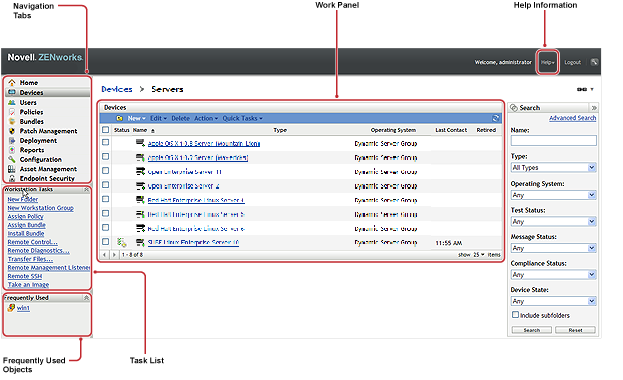
Task: Change the show 25 items per page dropdown
Action: tap(478, 255)
